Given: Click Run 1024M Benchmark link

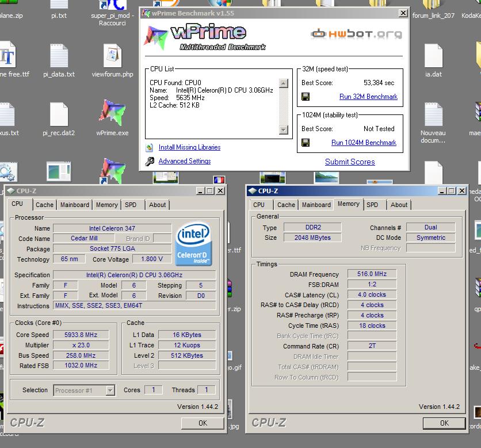Looking at the screenshot, I should (364, 143).
